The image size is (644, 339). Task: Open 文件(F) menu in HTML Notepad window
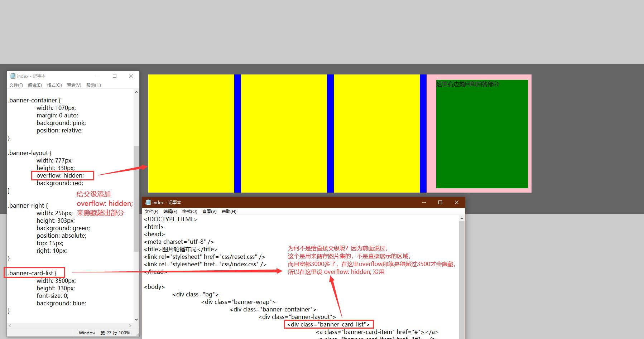[x=152, y=212]
